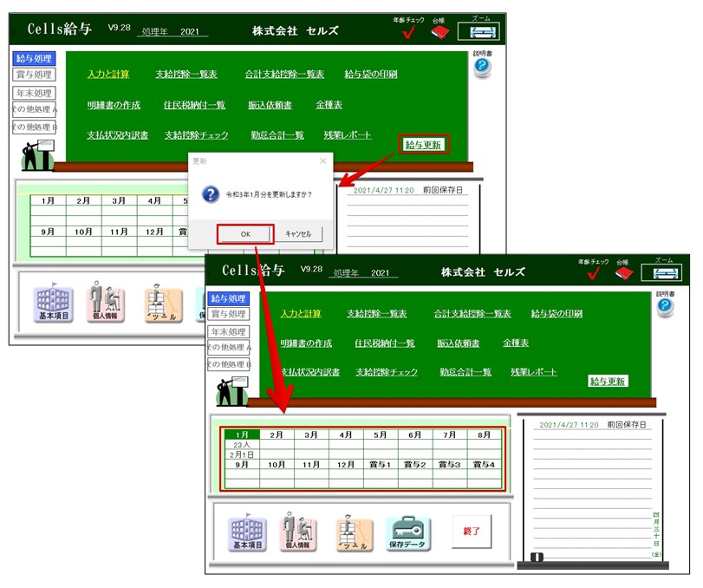Select 年末処理 tab in front window
Screen dimensions: 703x588
[x=228, y=332]
